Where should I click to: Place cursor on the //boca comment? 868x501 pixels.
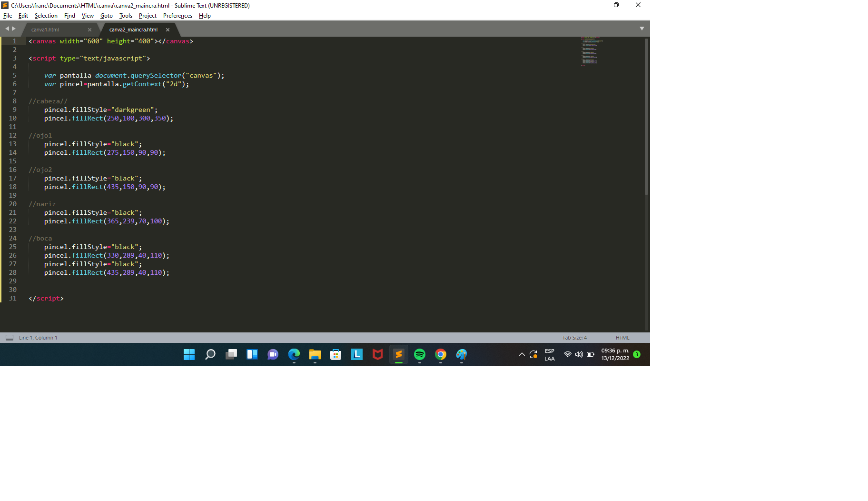click(x=40, y=239)
